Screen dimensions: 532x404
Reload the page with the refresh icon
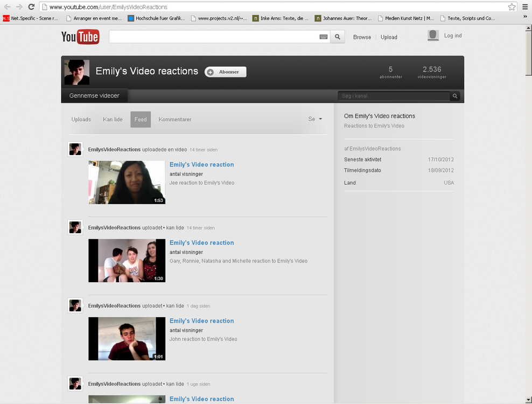pyautogui.click(x=31, y=7)
